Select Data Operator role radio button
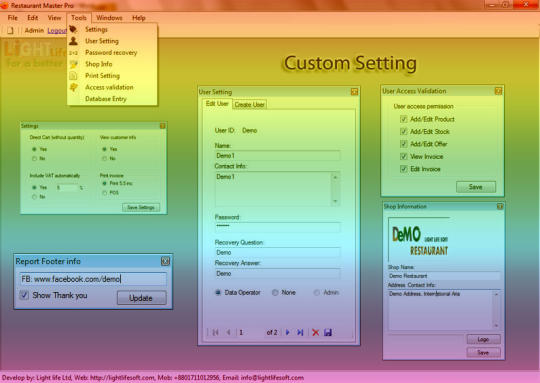This screenshot has width=540, height=383. pos(218,292)
